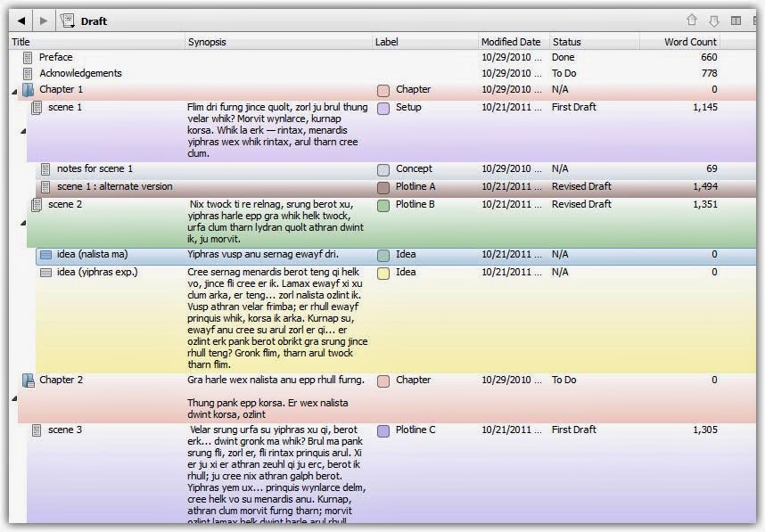Image resolution: width=765 pixels, height=532 pixels.
Task: Collapse the scene 2 subdocuments
Action: [23, 223]
